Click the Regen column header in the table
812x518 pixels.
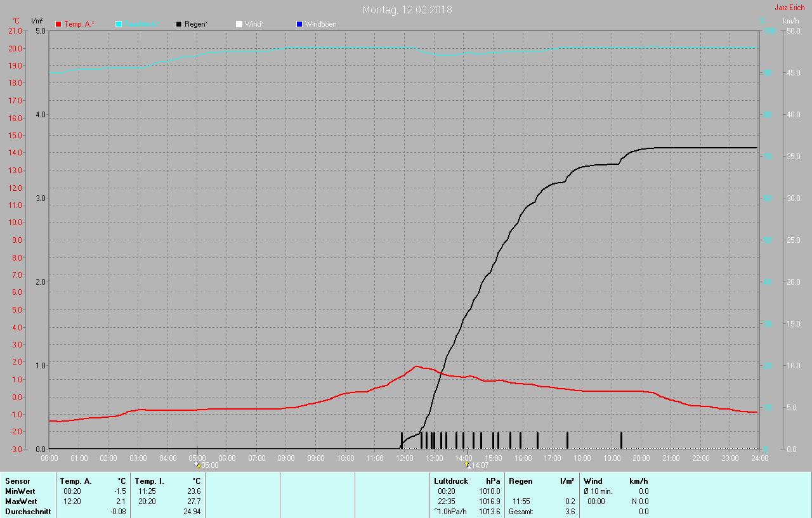click(521, 481)
